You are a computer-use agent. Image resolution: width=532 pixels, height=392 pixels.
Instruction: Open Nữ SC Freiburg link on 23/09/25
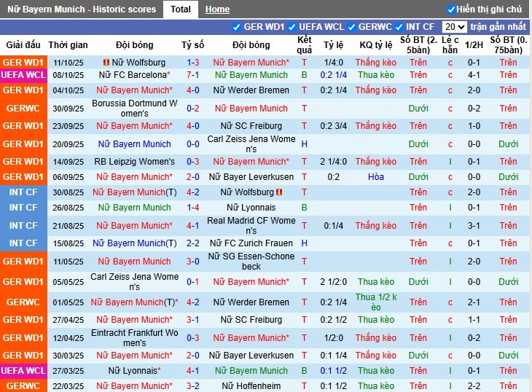[x=251, y=126]
